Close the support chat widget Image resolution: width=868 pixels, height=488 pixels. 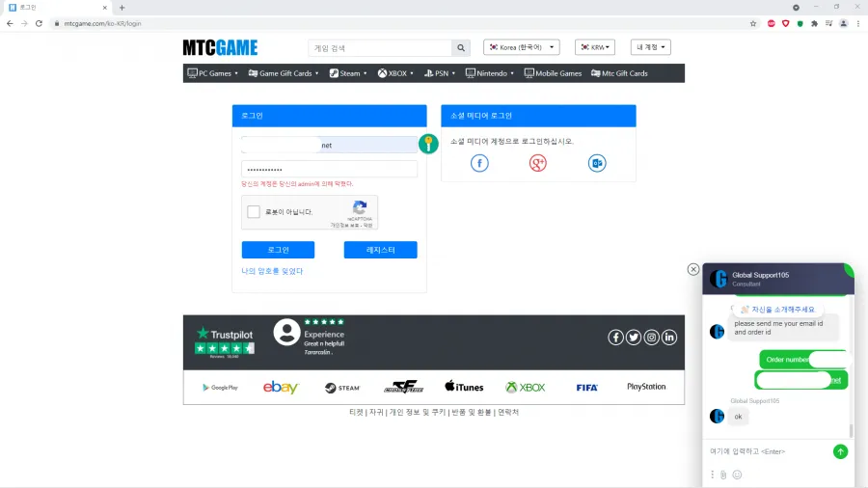693,269
